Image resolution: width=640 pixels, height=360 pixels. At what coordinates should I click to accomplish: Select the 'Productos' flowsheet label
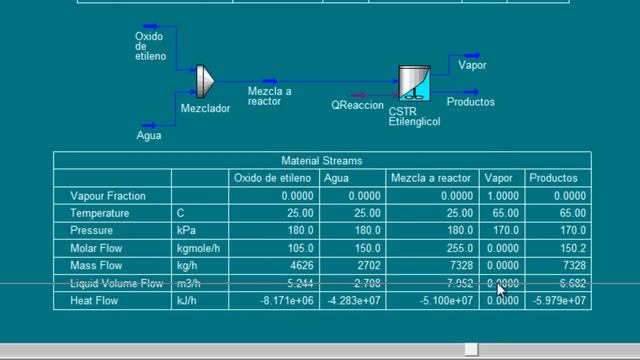point(471,102)
